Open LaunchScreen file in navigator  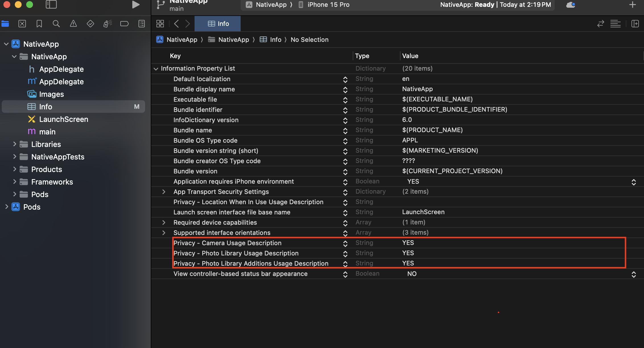pos(63,119)
